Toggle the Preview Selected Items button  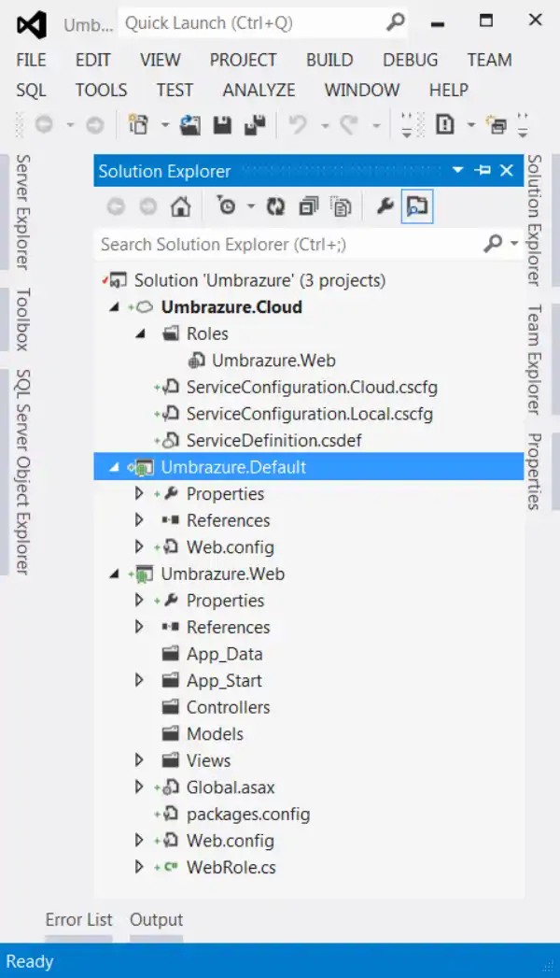417,206
